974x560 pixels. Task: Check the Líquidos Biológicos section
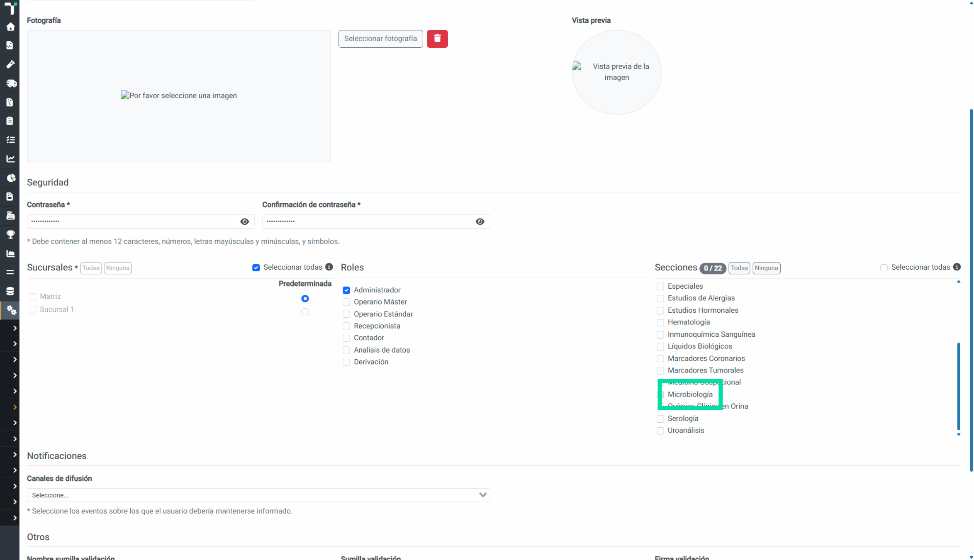click(x=660, y=346)
